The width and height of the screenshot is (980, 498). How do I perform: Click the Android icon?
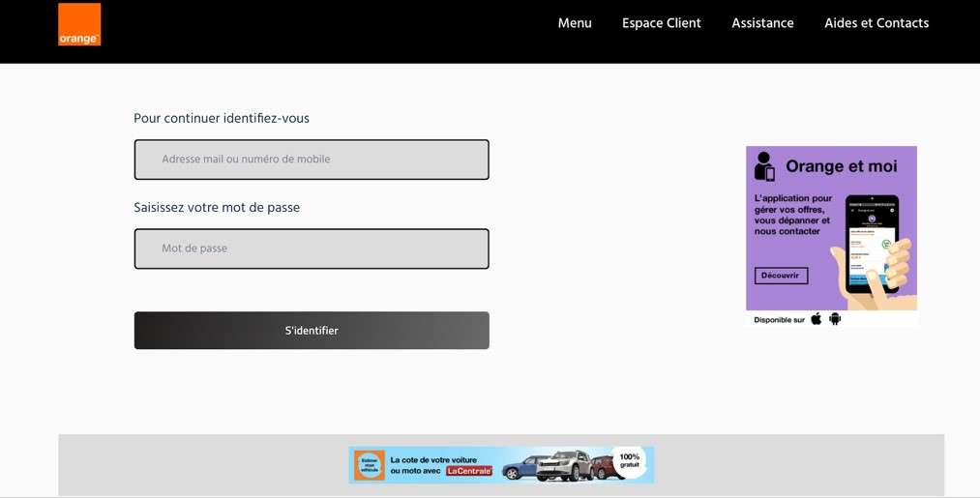coord(835,319)
